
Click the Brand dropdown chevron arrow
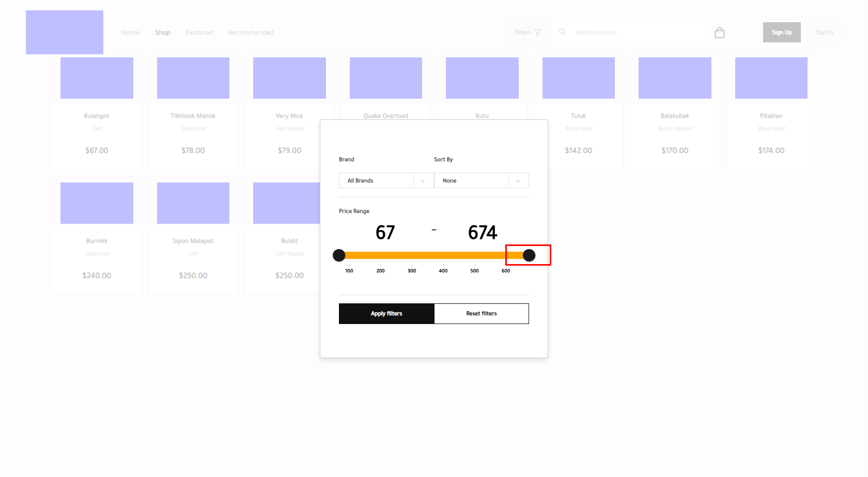pyautogui.click(x=423, y=181)
